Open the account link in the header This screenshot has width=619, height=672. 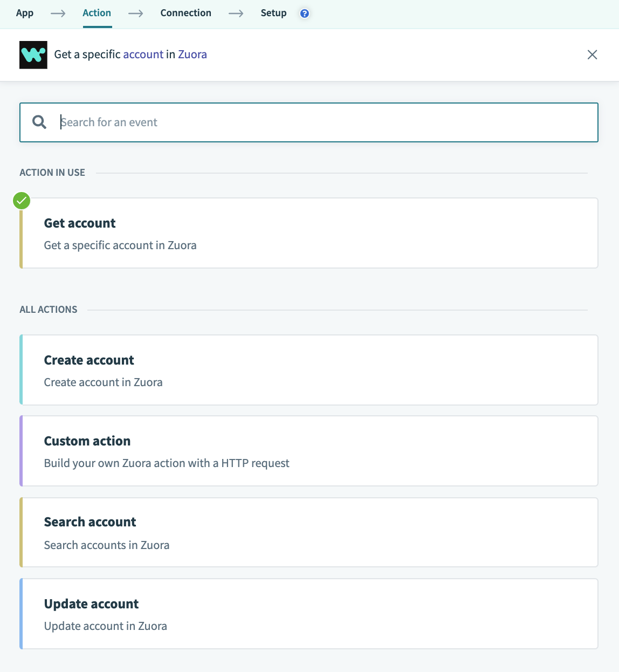(x=143, y=54)
